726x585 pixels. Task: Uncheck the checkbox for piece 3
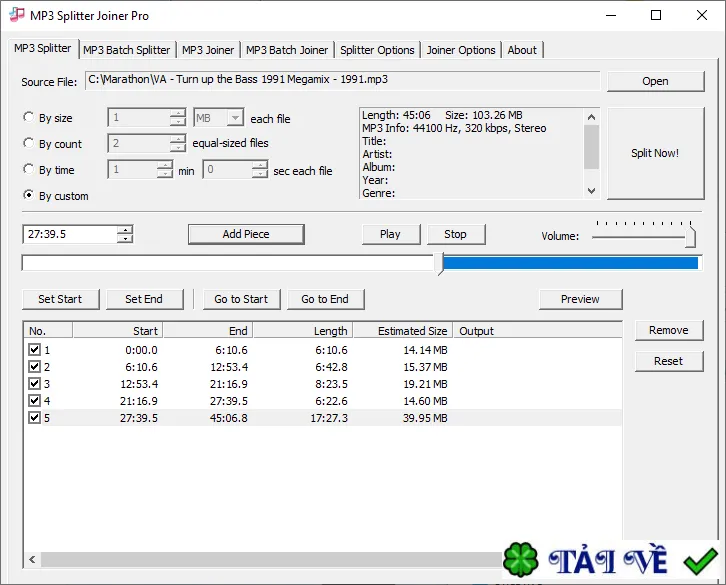click(x=34, y=384)
